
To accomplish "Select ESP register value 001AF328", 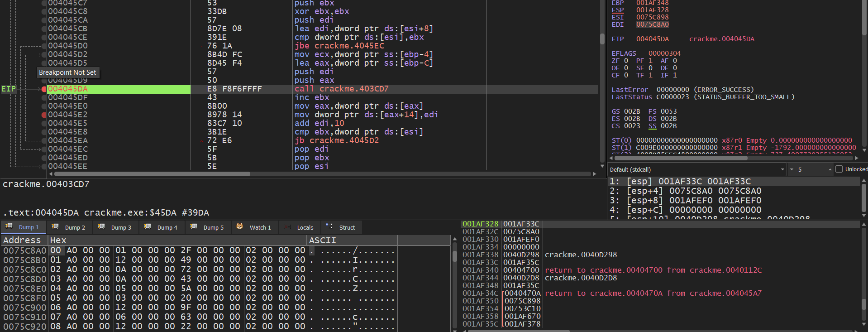I will tap(652, 10).
